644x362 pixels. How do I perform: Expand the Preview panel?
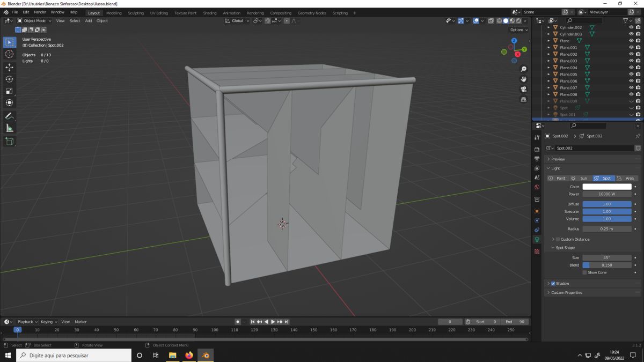(593, 159)
